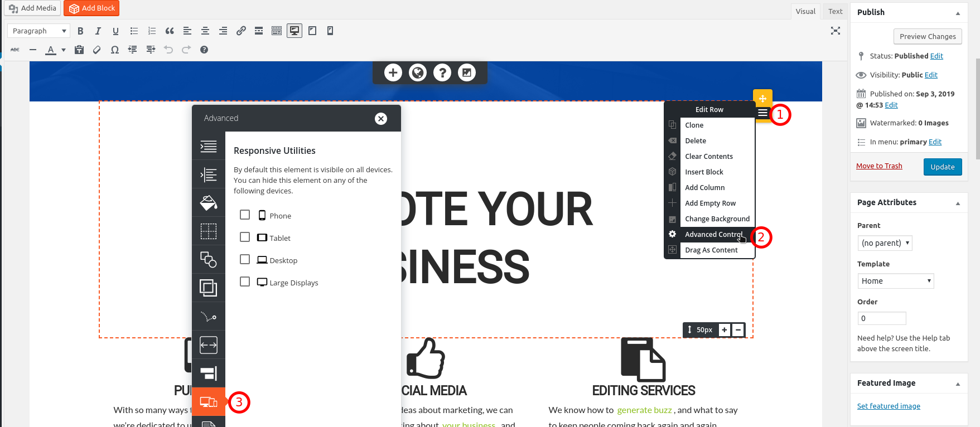
Task: Click the orange plus add-row handle
Action: 762,98
